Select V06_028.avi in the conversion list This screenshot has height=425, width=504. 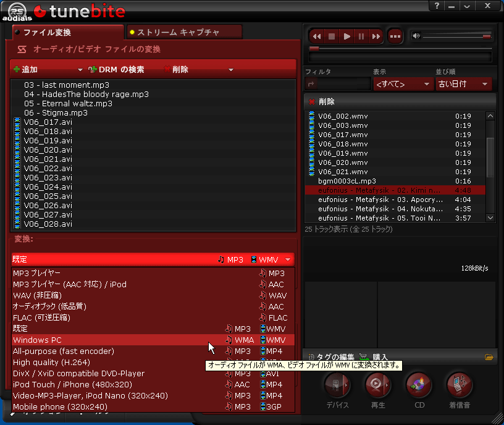(x=153, y=224)
